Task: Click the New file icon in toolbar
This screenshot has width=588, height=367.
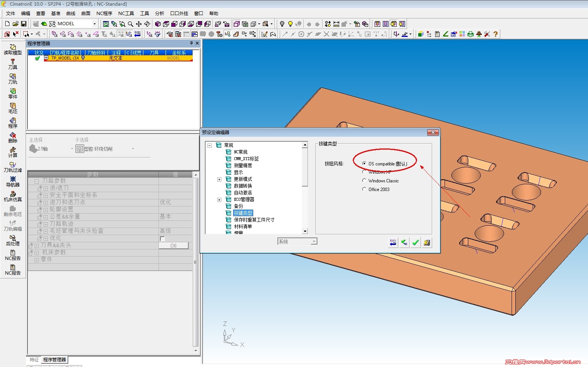Action: [x=7, y=24]
